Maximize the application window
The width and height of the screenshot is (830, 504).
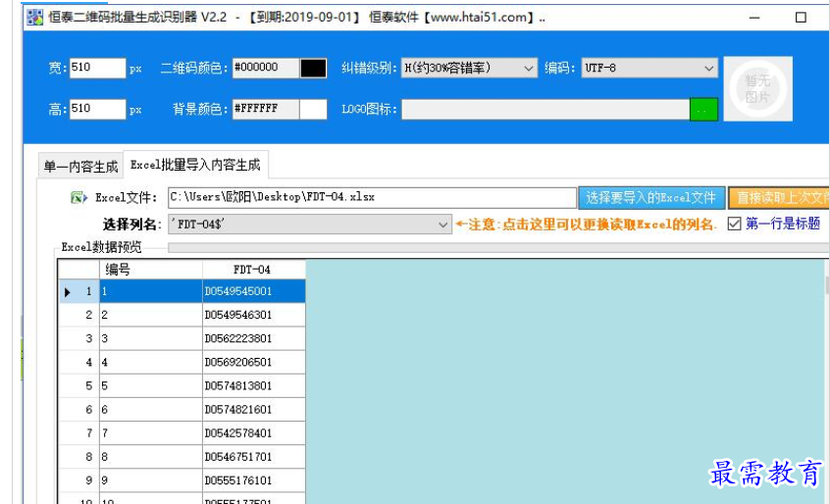point(801,18)
